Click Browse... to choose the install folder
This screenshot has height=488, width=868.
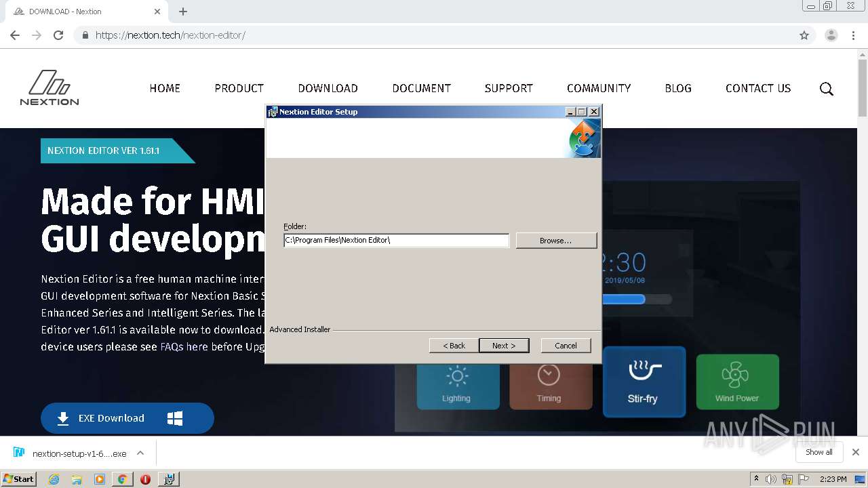coord(556,241)
